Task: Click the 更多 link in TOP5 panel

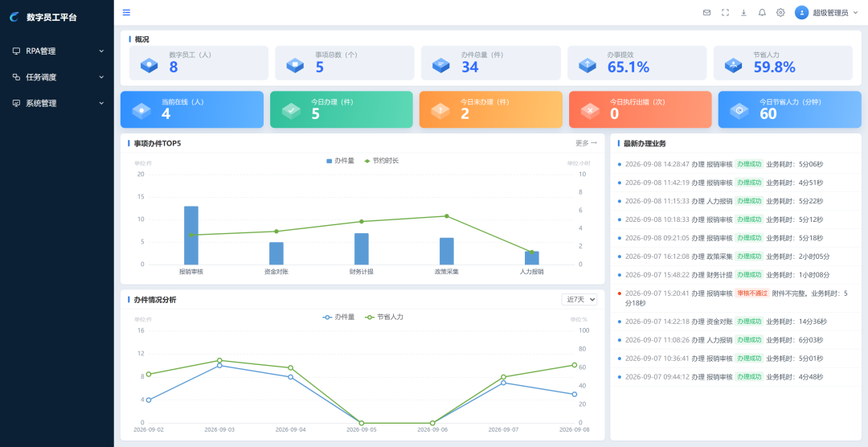Action: (586, 143)
